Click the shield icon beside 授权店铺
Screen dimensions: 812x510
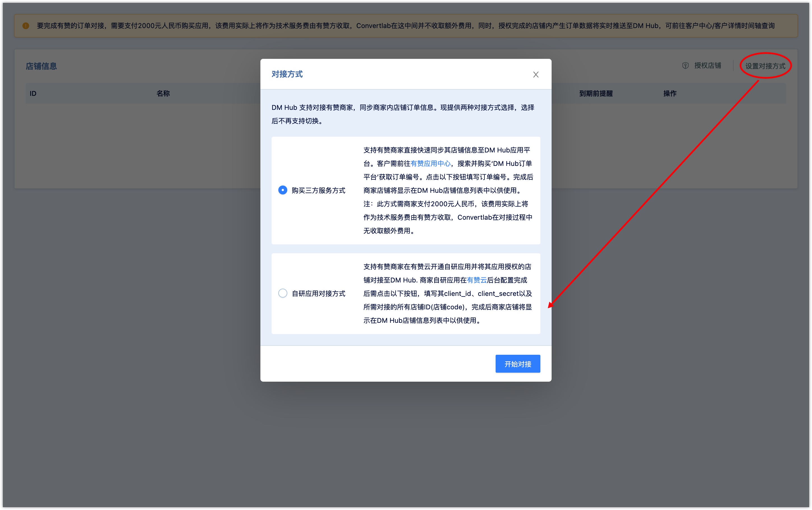click(x=685, y=66)
